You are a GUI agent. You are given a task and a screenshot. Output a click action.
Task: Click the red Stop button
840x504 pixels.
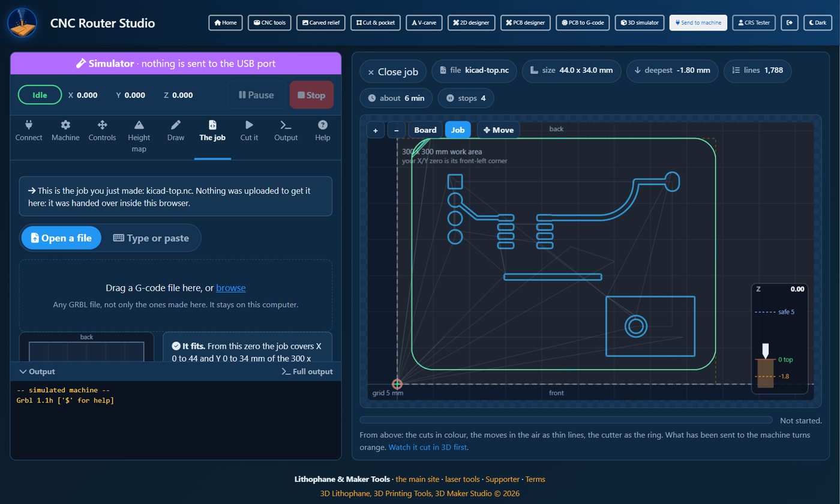click(x=311, y=95)
